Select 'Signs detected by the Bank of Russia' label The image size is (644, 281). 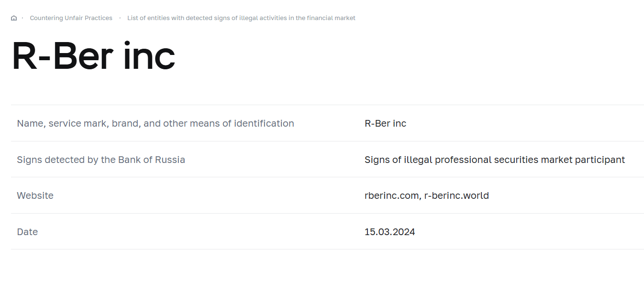click(x=101, y=160)
